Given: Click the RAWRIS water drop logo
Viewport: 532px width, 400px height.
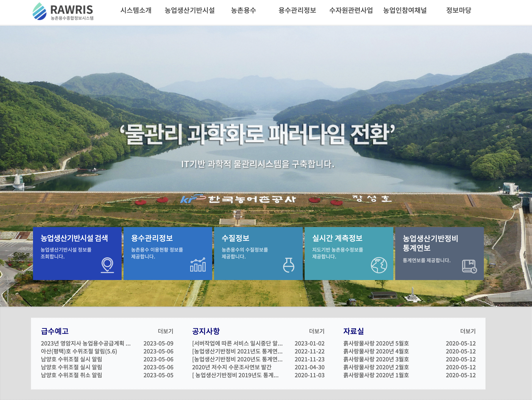Looking at the screenshot, I should (39, 11).
